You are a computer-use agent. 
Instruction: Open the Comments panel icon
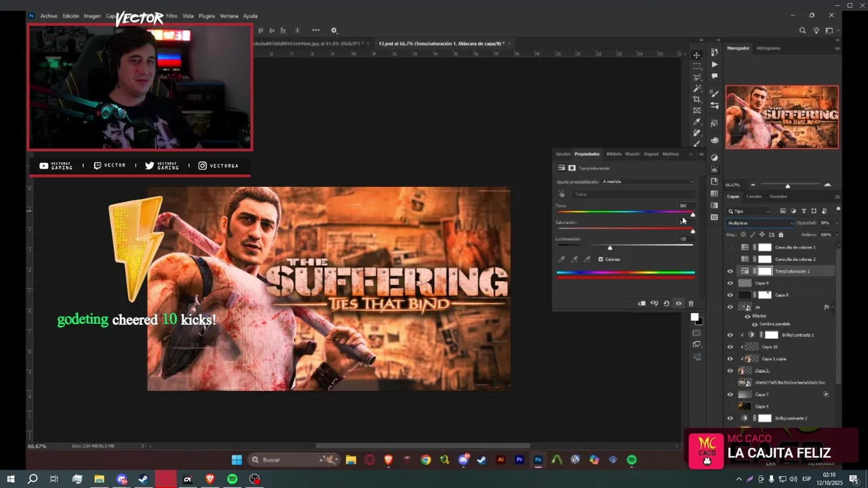click(x=714, y=77)
